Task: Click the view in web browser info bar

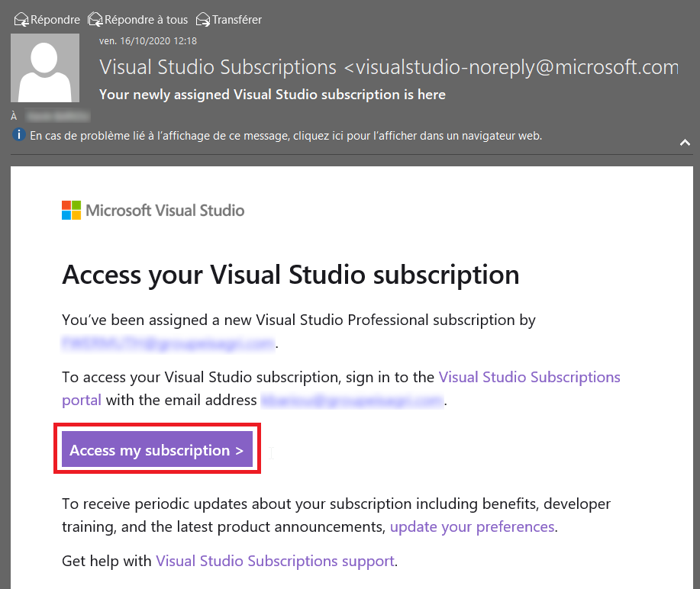Action: tap(285, 136)
